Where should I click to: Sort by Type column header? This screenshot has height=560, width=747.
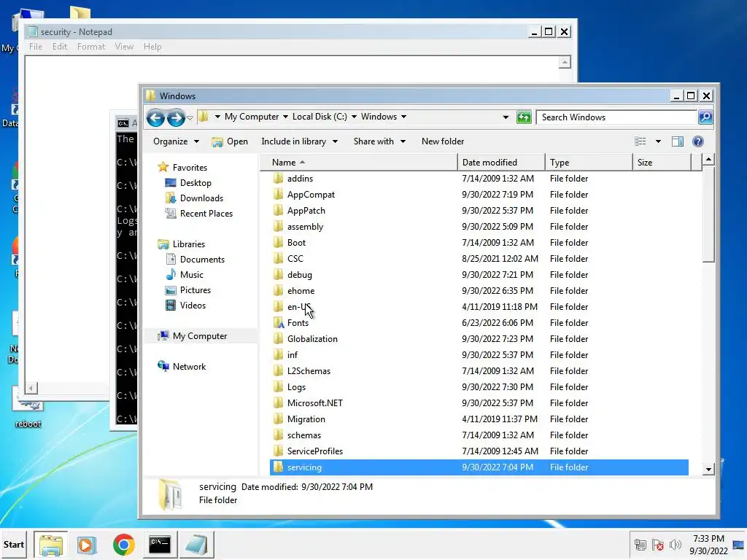click(x=589, y=163)
